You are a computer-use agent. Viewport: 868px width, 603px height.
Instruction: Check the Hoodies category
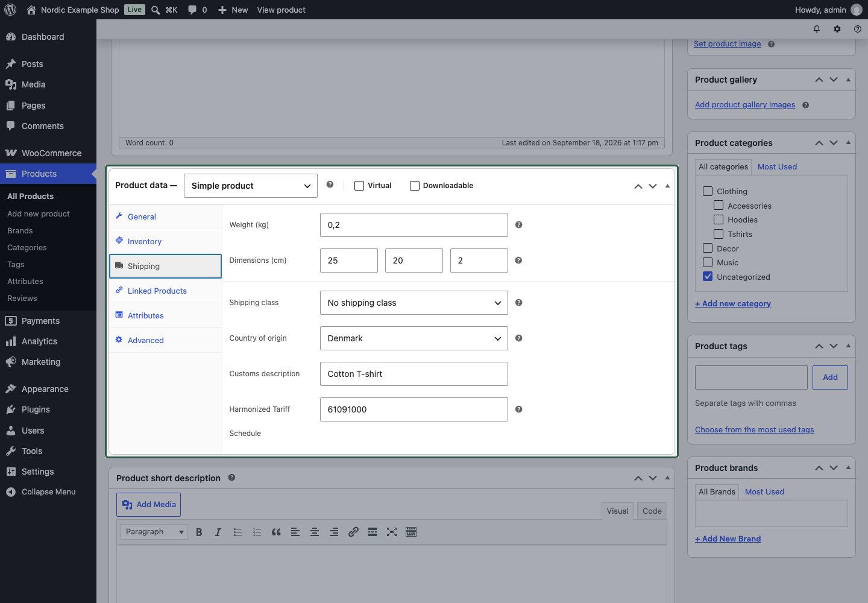click(719, 219)
